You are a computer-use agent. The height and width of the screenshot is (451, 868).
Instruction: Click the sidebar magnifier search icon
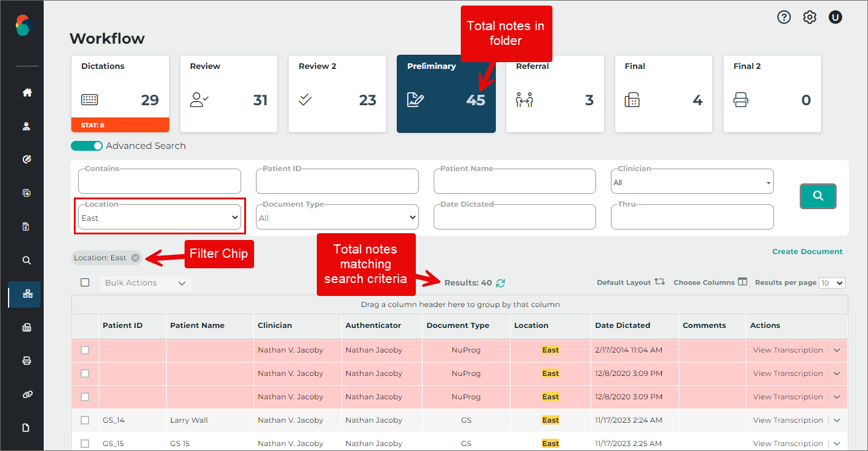coord(26,260)
